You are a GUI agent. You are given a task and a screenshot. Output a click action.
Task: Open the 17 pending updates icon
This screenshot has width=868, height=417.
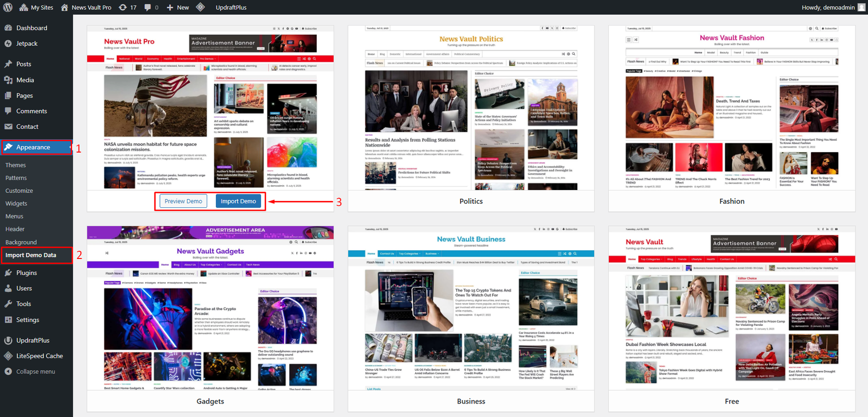pyautogui.click(x=127, y=7)
